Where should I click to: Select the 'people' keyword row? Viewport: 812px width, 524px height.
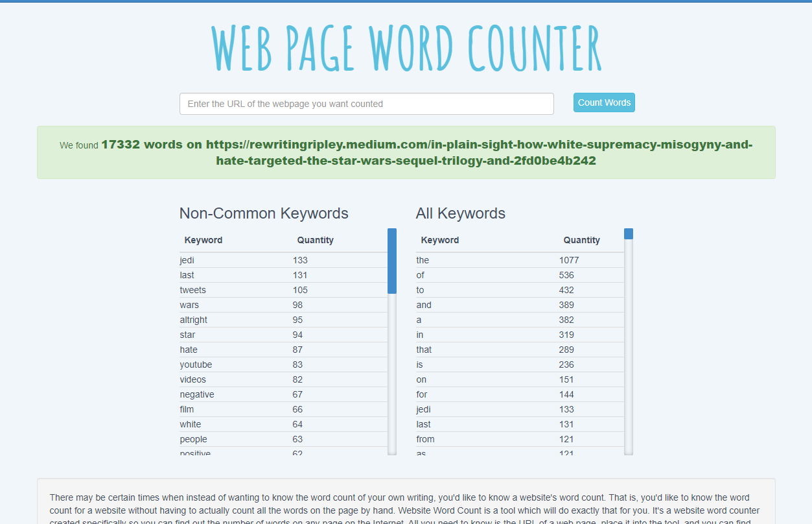click(283, 439)
